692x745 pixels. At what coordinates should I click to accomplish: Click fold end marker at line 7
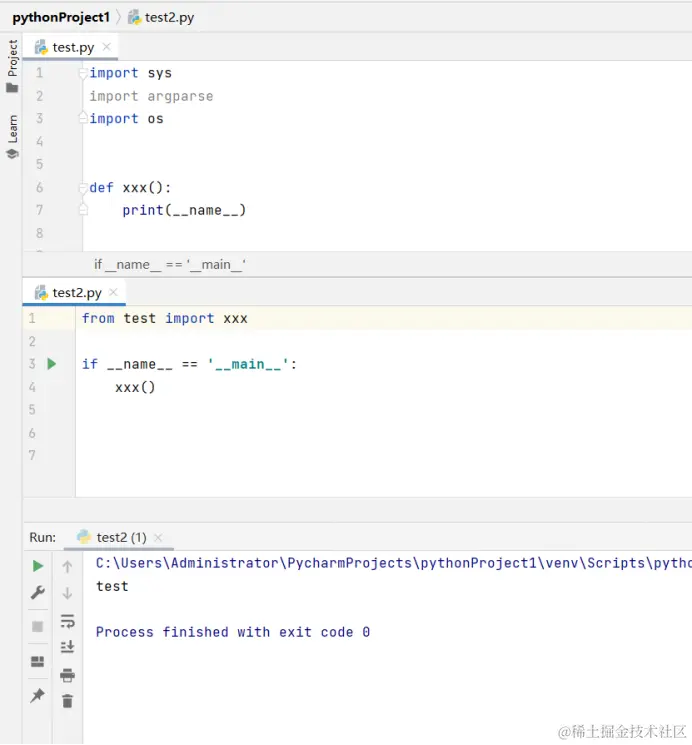(83, 209)
